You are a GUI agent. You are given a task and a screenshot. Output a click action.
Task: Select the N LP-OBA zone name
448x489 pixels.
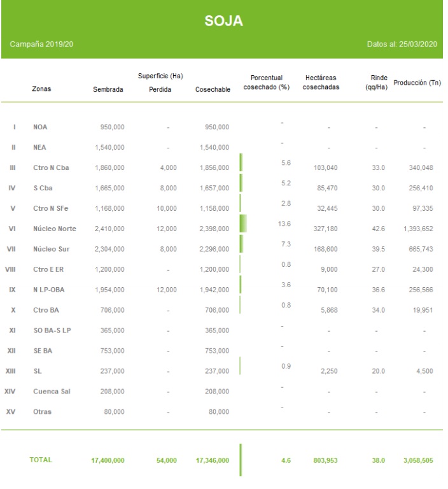[50, 288]
